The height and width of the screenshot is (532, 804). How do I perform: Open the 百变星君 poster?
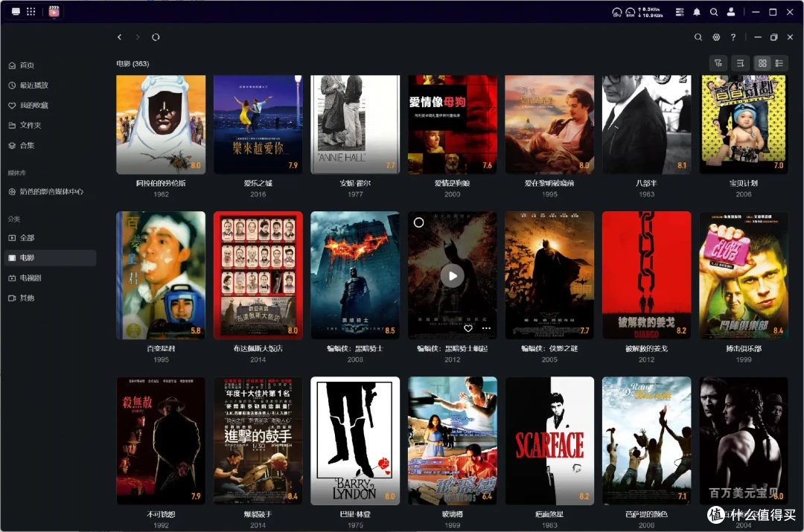click(x=161, y=275)
